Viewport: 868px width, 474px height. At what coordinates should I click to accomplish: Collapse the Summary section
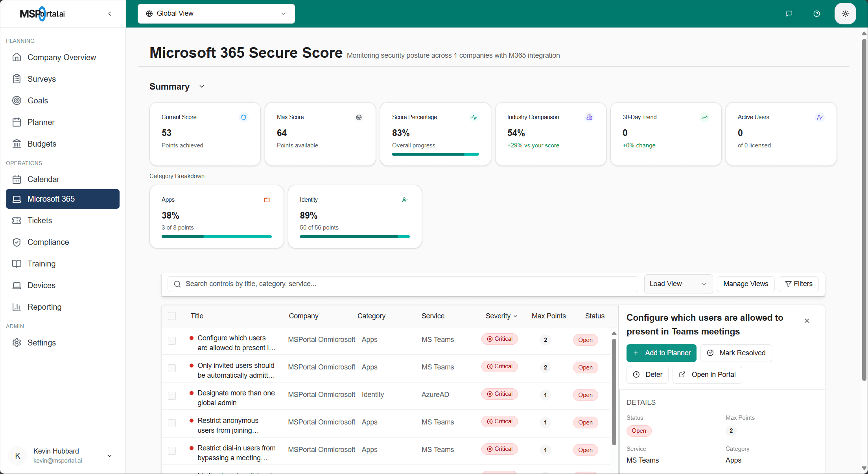pos(201,86)
